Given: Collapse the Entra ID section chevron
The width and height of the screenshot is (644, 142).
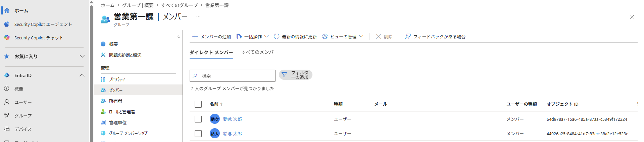Looking at the screenshot, I should [82, 75].
